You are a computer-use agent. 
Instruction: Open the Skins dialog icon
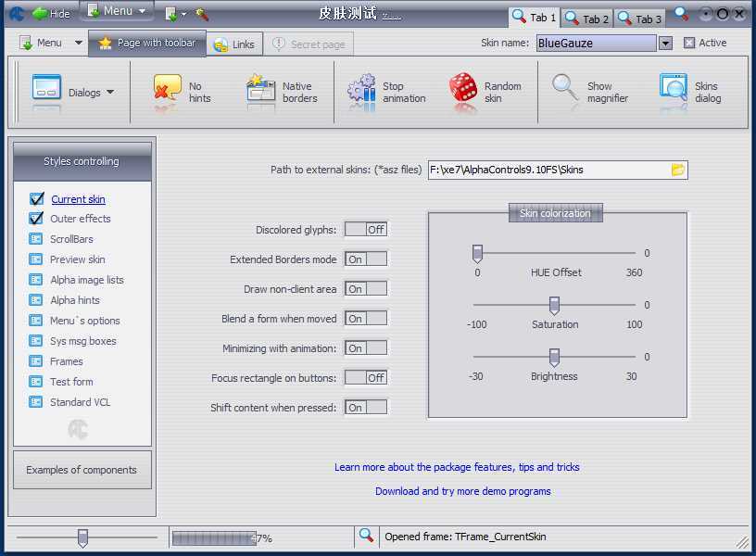coord(674,91)
